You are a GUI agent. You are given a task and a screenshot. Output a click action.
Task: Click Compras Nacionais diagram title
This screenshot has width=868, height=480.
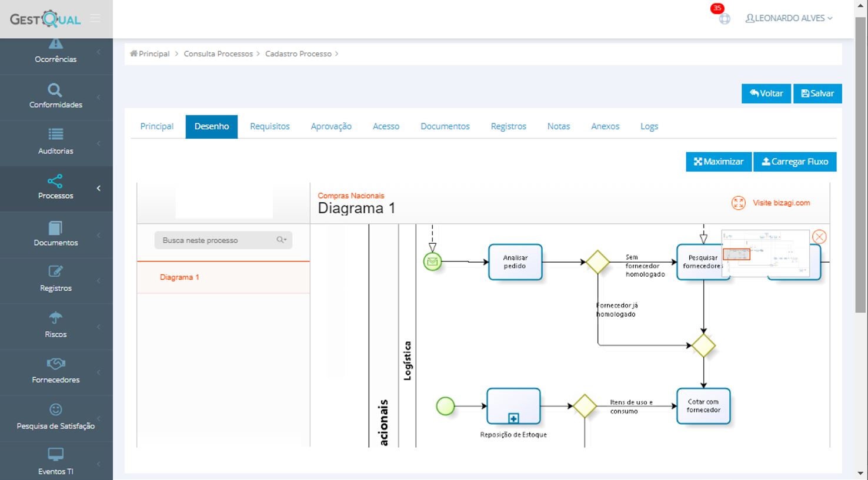351,196
